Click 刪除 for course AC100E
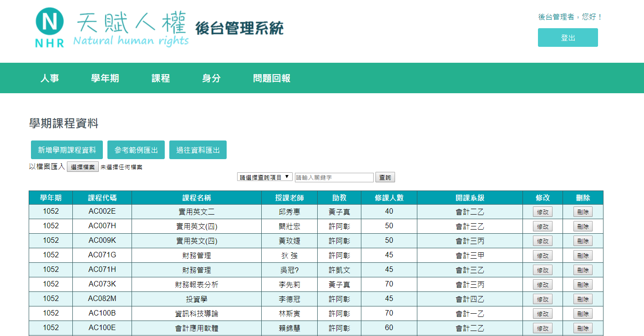Viewport: 644px width, 336px height. 583,328
